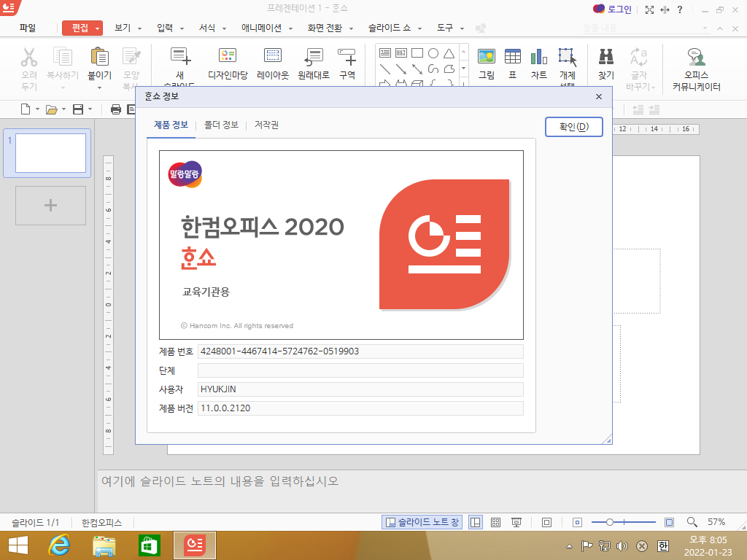Click the 확인(D) button
Image resolution: width=747 pixels, height=560 pixels.
574,127
